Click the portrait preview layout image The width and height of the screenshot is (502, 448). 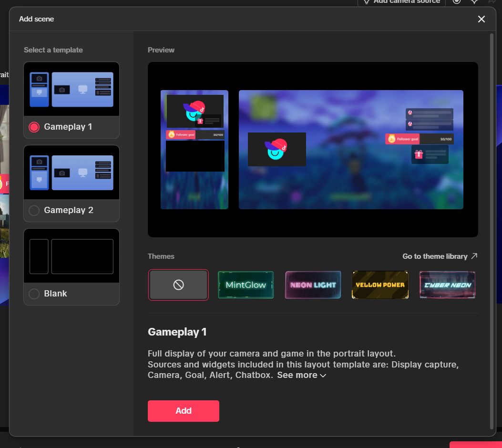(x=195, y=150)
